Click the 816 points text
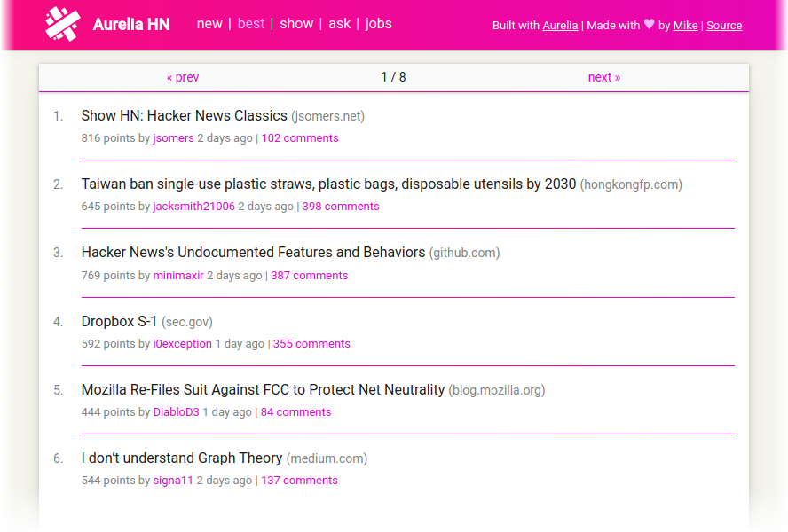Screen dimensions: 788x532 108,138
